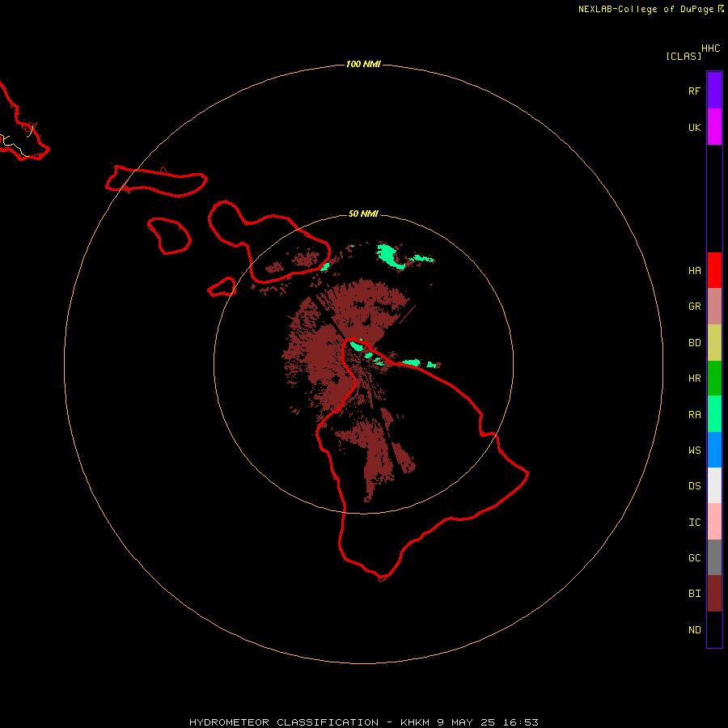Click the [CLAS] units label
Image resolution: width=728 pixels, height=728 pixels.
pyautogui.click(x=684, y=56)
